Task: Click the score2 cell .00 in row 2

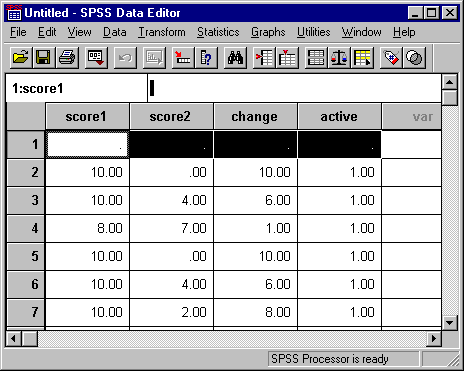Action: click(x=171, y=172)
